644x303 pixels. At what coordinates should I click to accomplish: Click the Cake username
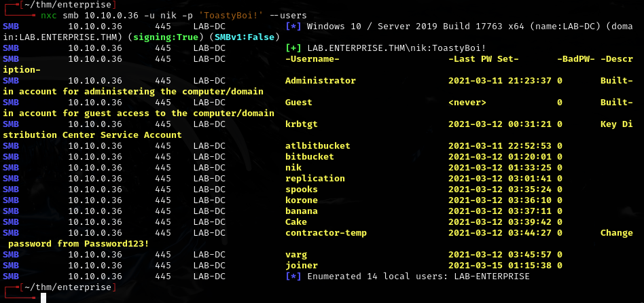coord(296,221)
